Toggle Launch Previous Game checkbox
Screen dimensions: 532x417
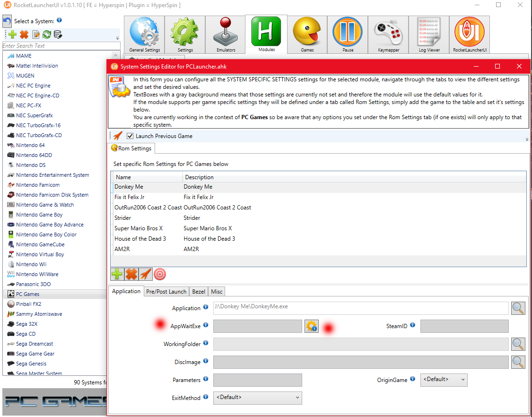tap(131, 136)
